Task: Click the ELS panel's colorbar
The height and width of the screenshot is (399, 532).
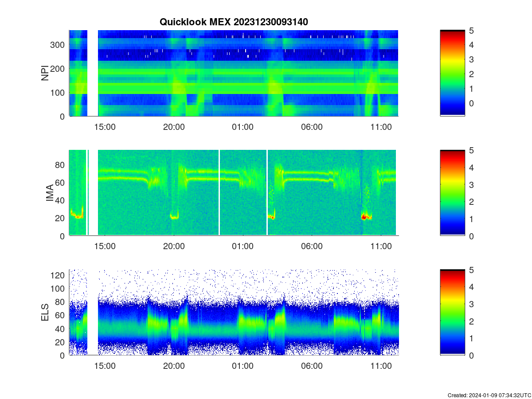Action: [x=452, y=312]
